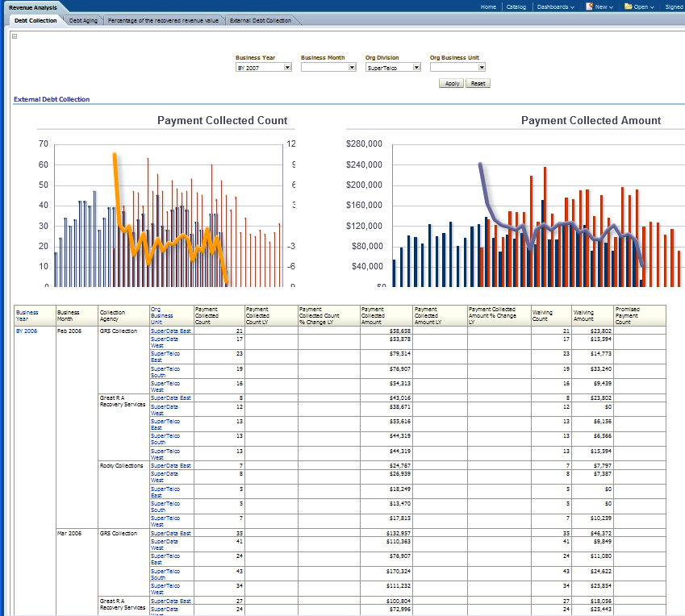Switch to the Debt Collection tab
The image size is (685, 616).
point(36,20)
